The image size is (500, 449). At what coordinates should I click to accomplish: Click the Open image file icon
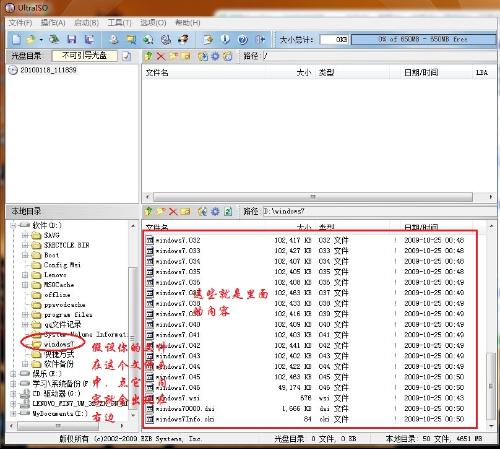(x=31, y=40)
